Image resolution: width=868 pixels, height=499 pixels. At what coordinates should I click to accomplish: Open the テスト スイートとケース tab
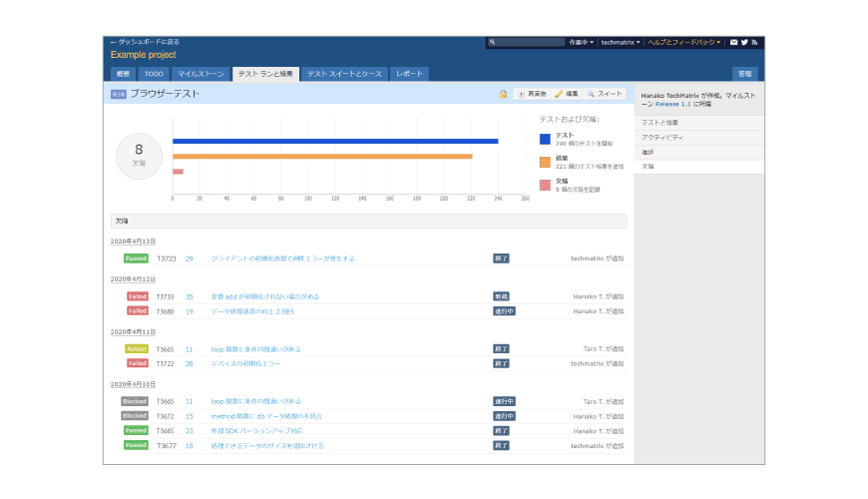(x=344, y=74)
